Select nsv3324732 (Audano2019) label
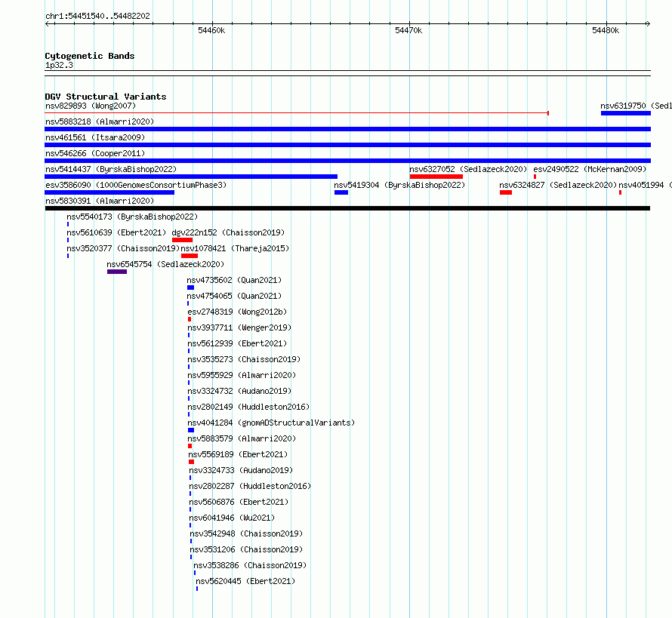This screenshot has width=672, height=618. [x=239, y=391]
